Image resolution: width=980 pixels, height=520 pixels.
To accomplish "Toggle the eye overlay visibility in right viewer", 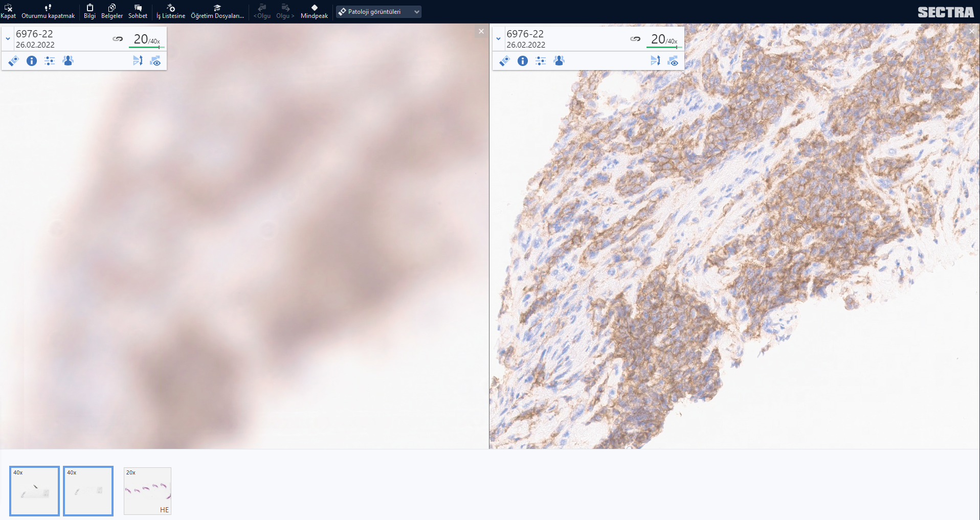I will pos(673,61).
